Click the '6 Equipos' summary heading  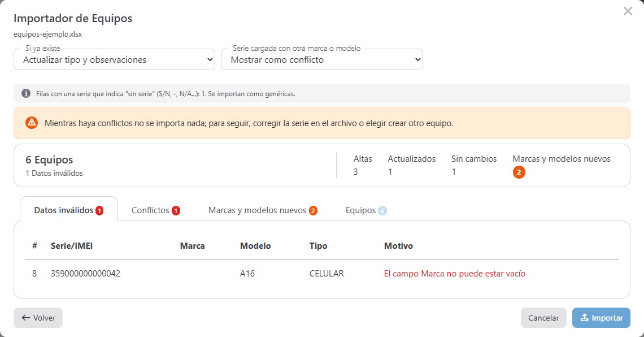point(49,159)
